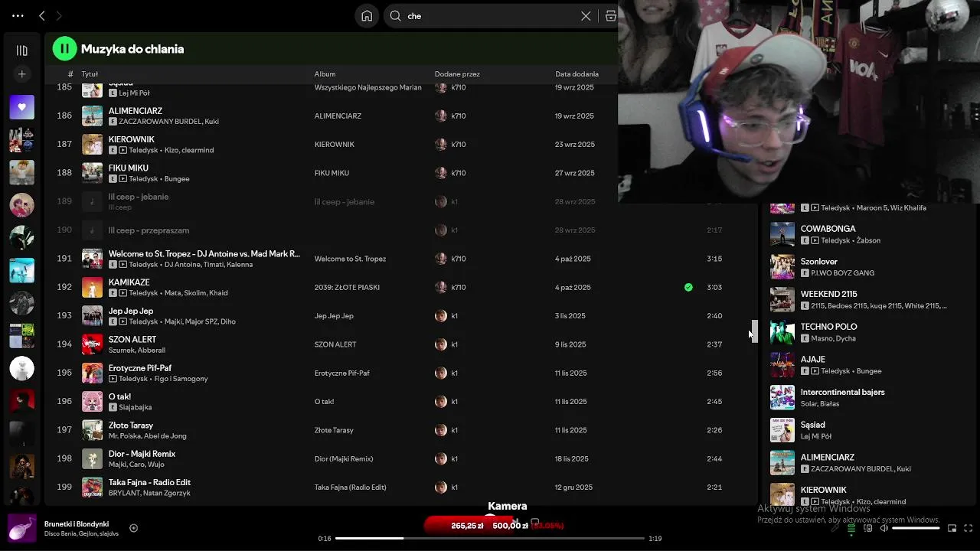Select Intercontinental bajers in the queue

click(842, 392)
